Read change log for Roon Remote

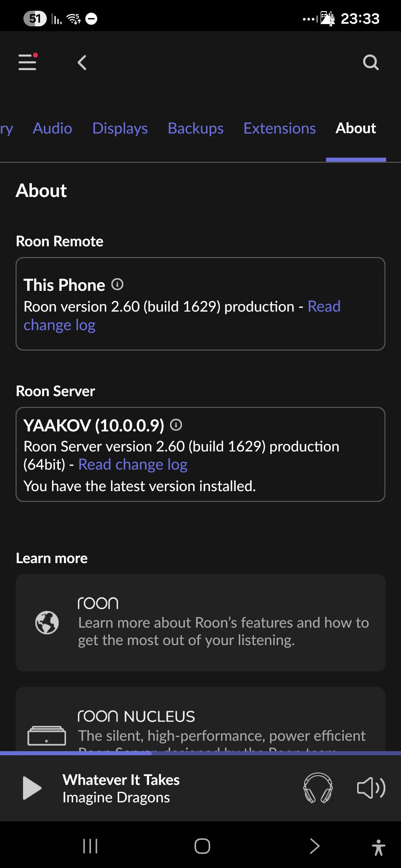(x=59, y=325)
